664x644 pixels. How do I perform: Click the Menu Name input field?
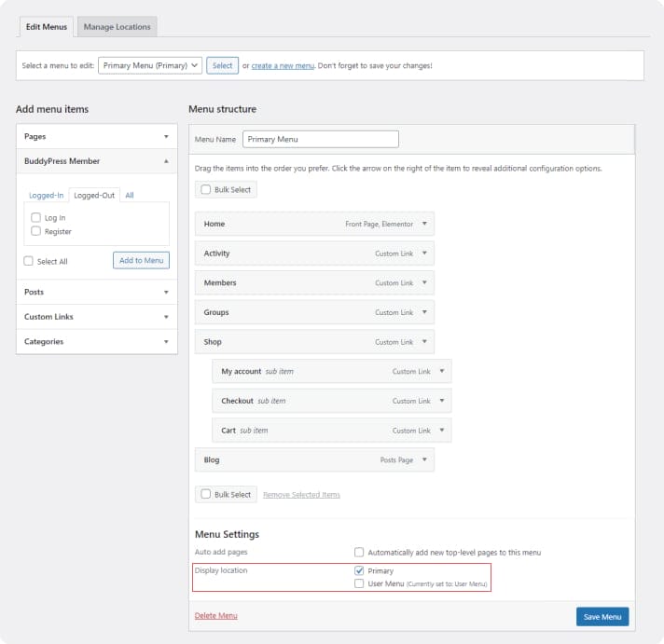click(320, 139)
